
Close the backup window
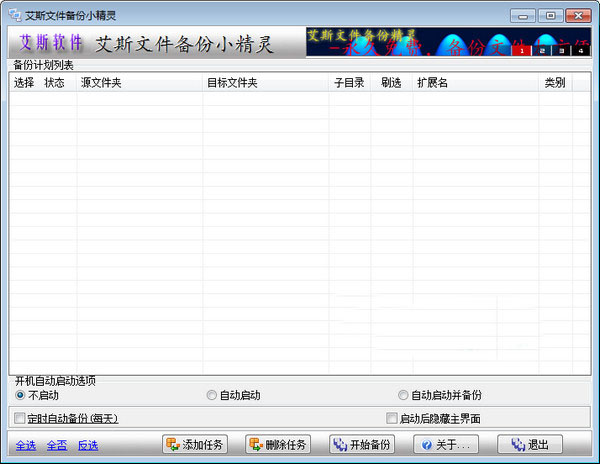(x=578, y=16)
